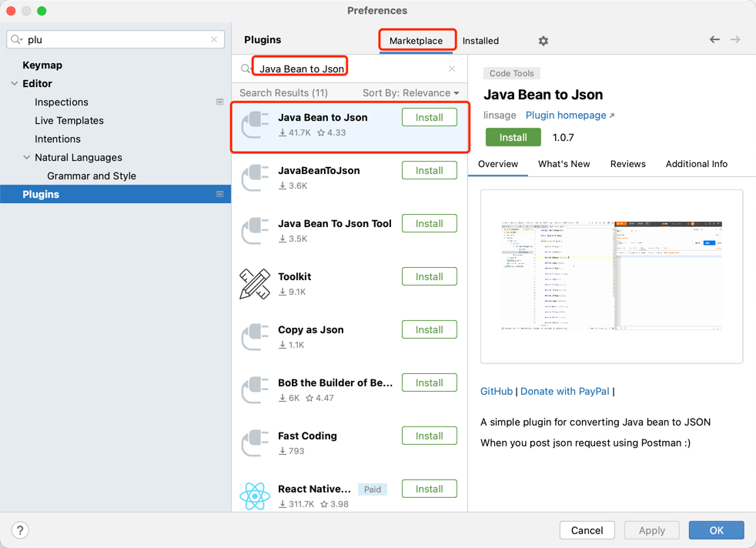Click the Search Results (11) label
The image size is (756, 548).
[x=283, y=93]
